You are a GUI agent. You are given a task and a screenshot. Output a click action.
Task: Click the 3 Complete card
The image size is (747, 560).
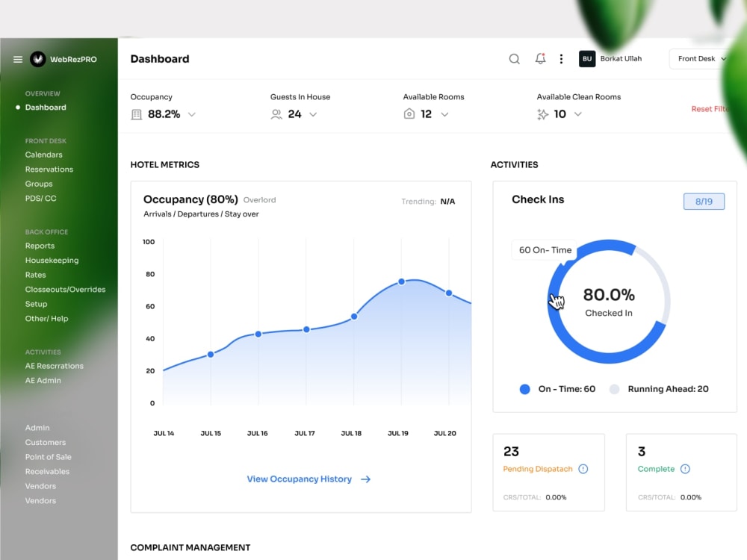pyautogui.click(x=681, y=473)
